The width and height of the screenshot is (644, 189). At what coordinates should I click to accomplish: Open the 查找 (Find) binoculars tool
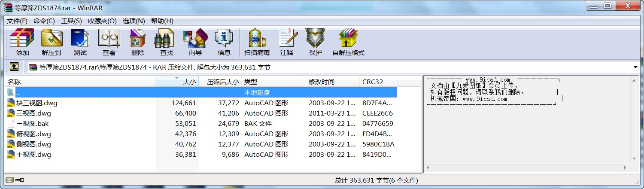coord(166,42)
